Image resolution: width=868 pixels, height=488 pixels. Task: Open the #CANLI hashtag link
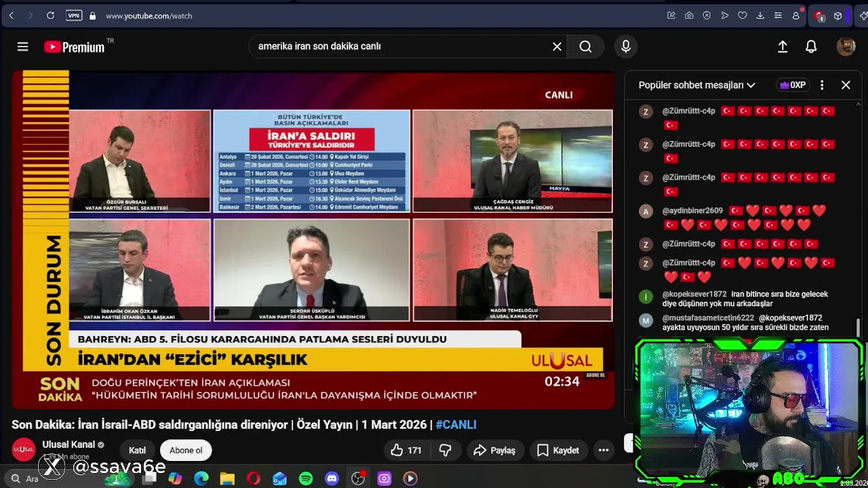click(456, 425)
